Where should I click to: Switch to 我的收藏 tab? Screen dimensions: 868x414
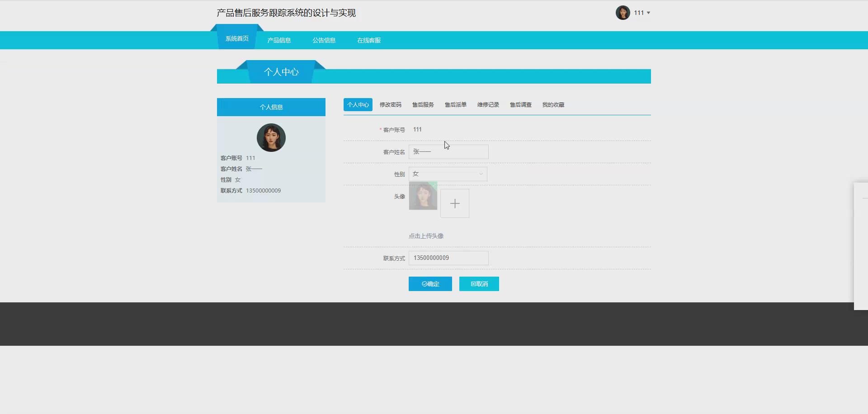pyautogui.click(x=553, y=104)
